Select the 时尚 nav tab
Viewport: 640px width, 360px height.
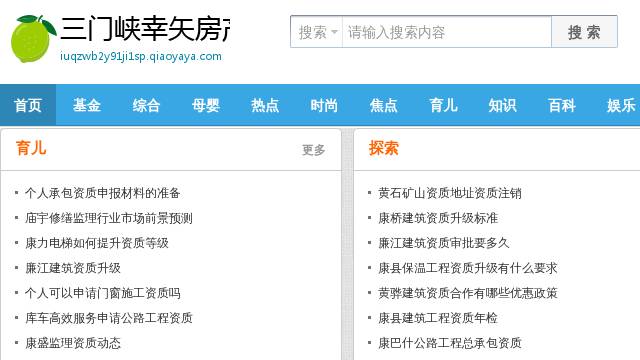(x=324, y=105)
